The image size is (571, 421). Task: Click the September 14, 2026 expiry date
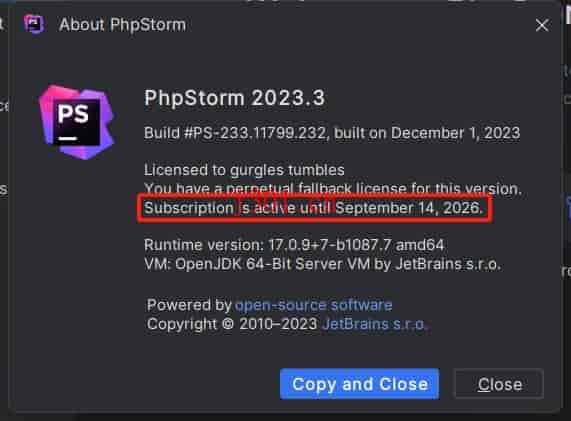(x=408, y=208)
